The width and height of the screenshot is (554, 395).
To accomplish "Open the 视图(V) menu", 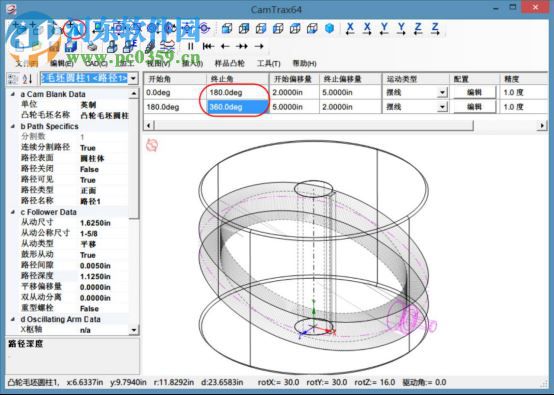I will click(158, 64).
